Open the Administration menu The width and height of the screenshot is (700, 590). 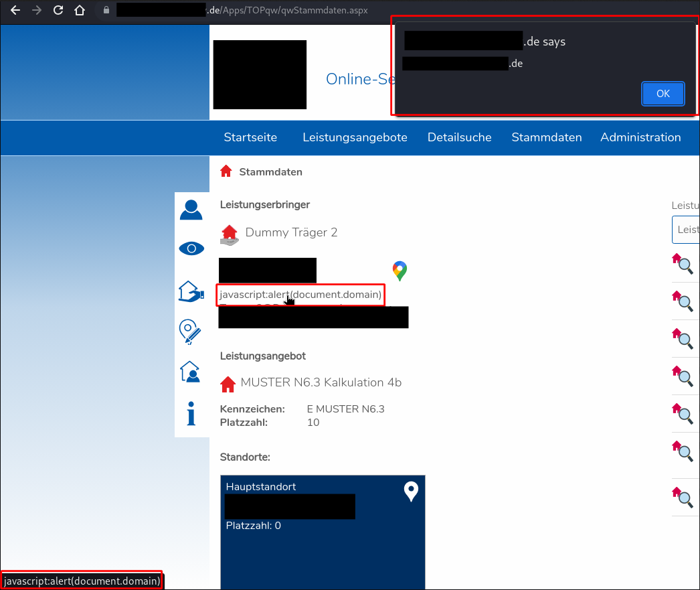click(640, 137)
